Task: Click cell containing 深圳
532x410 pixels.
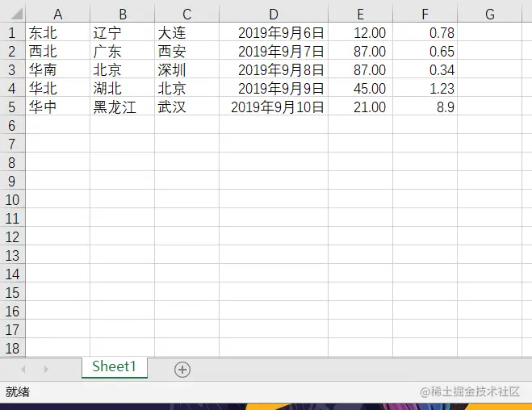Action: click(x=187, y=70)
